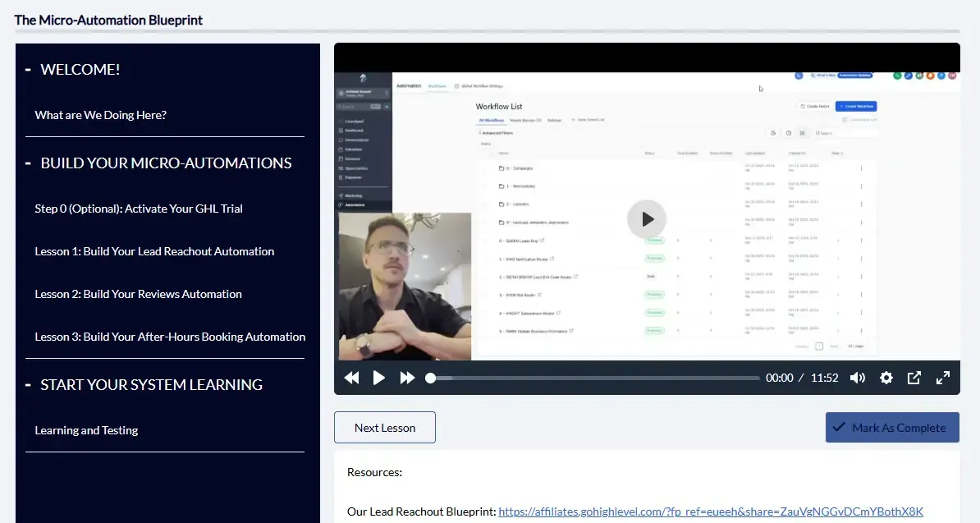Click the Next Lesson button
980x523 pixels.
[x=385, y=428]
